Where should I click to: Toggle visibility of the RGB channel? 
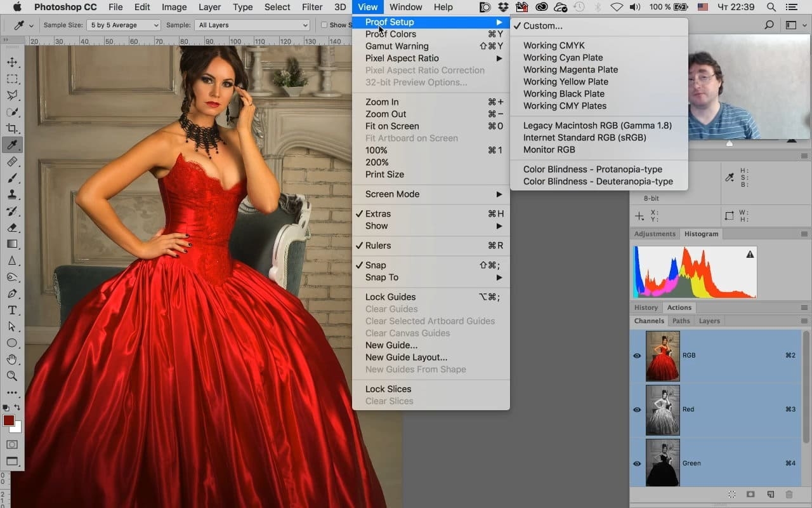637,356
